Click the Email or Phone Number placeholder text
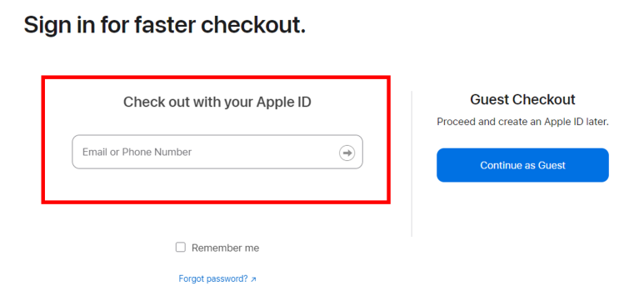This screenshot has width=644, height=306. (137, 153)
